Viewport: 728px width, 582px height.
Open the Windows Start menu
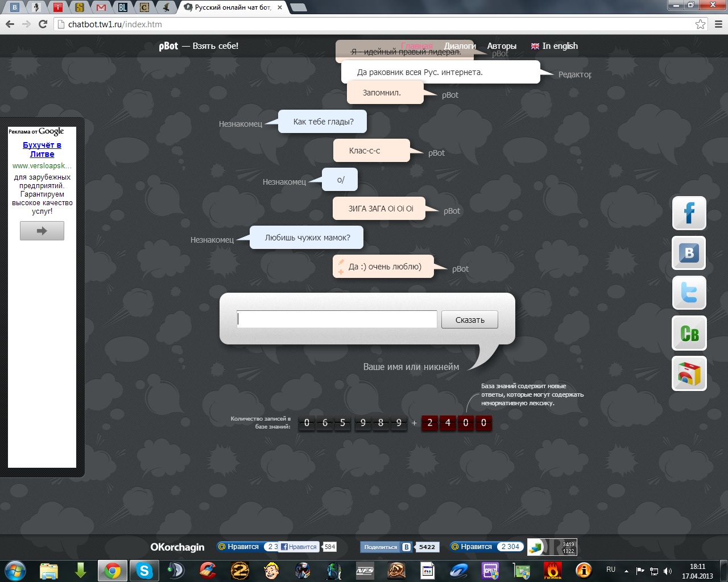15,570
